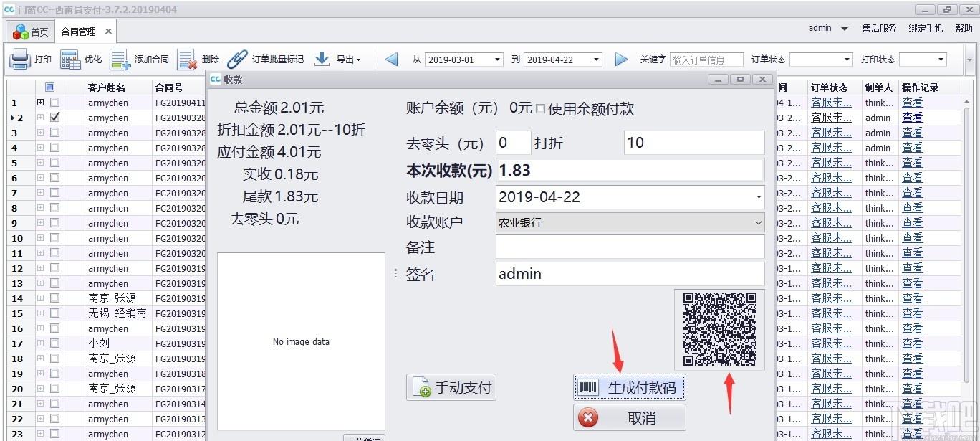The width and height of the screenshot is (980, 441).
Task: Open Bind Phone (绑定手机) menu
Action: [x=926, y=28]
